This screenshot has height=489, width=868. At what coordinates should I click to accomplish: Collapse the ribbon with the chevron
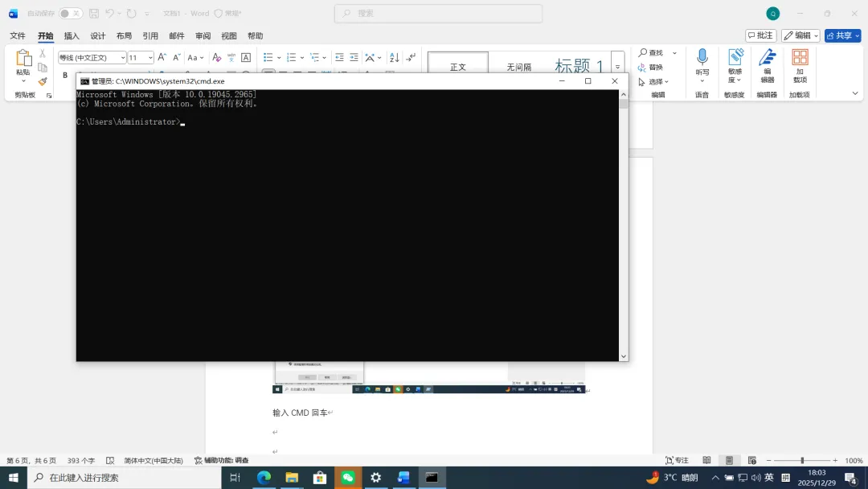point(854,93)
